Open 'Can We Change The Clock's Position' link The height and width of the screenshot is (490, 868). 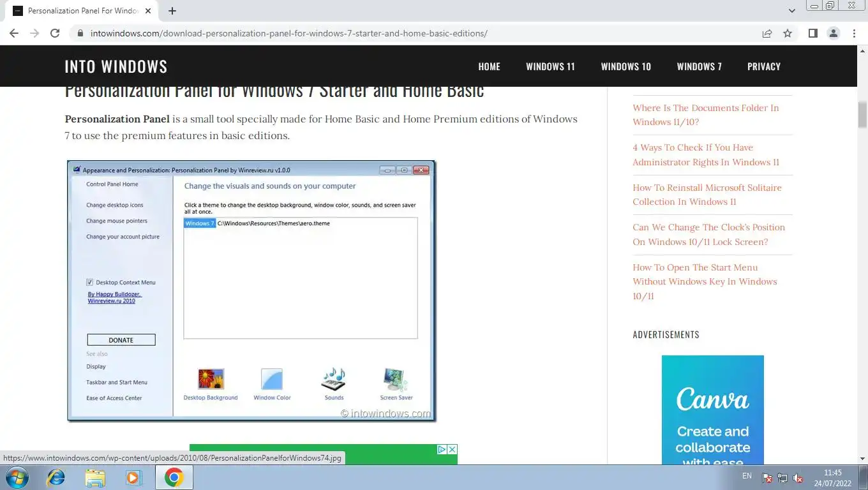click(709, 234)
